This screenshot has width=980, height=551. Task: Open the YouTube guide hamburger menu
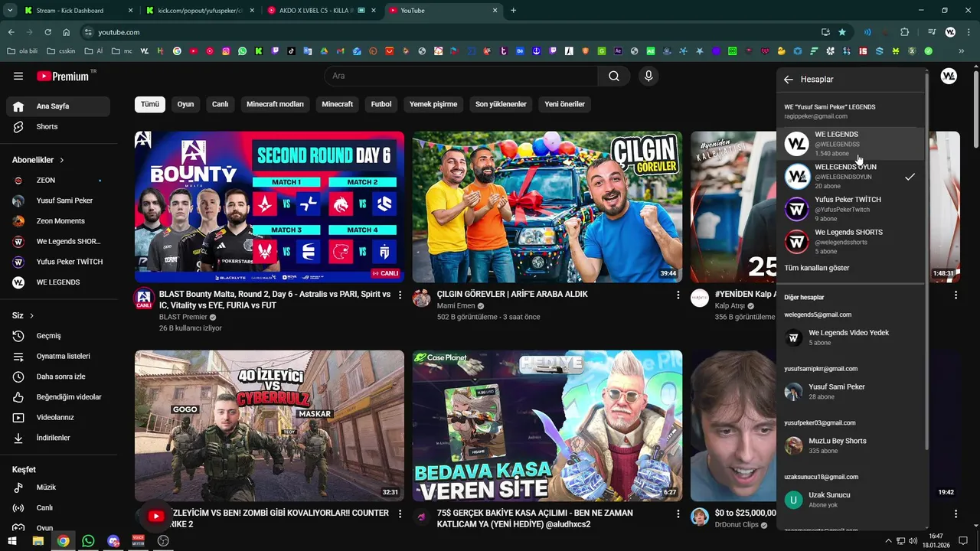click(x=18, y=77)
